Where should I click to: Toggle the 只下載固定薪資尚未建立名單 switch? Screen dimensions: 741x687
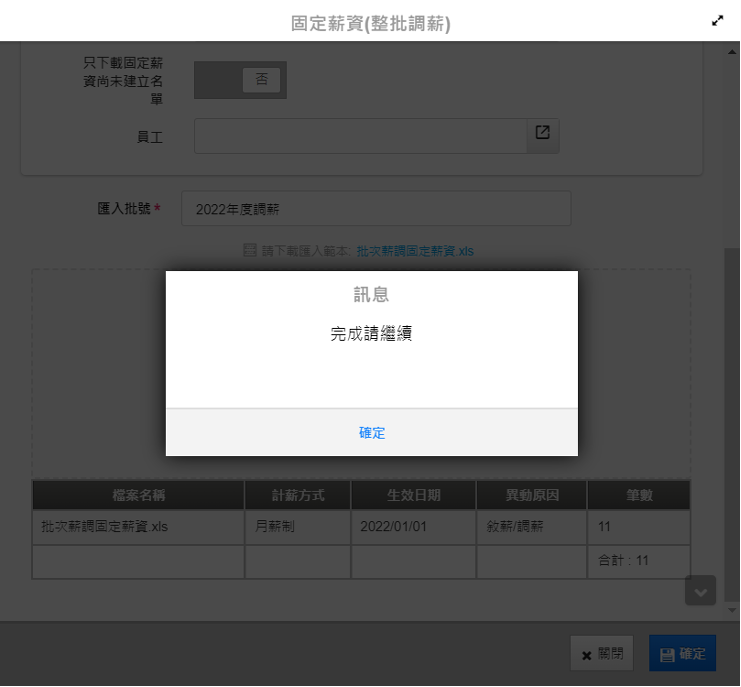pyautogui.click(x=240, y=80)
